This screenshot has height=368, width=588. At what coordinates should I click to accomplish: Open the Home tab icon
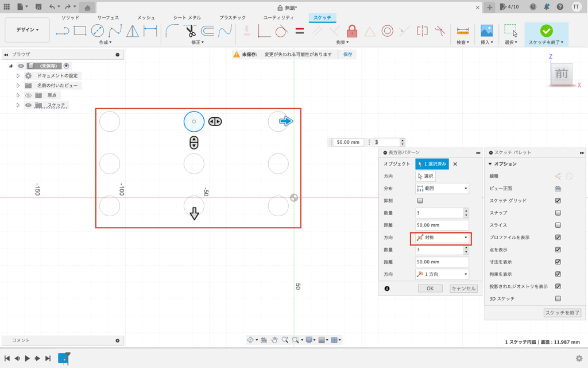pos(87,8)
